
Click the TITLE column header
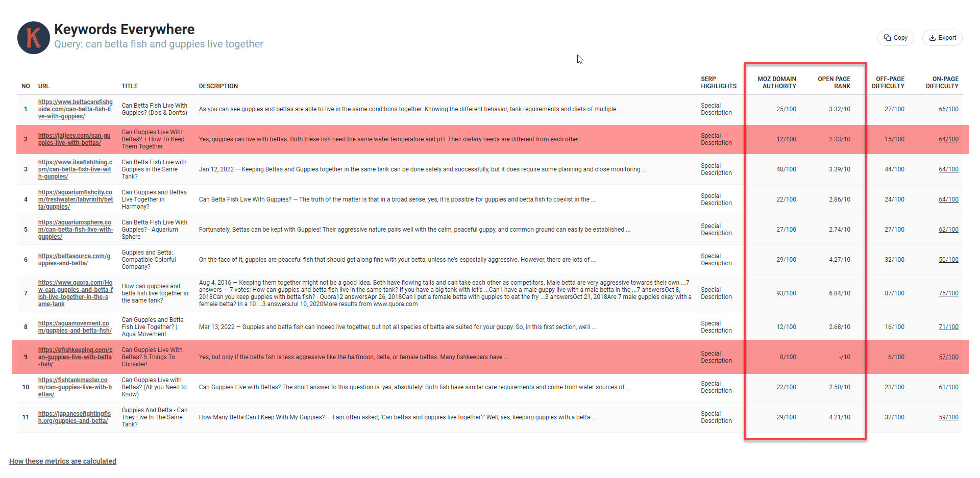tap(130, 86)
